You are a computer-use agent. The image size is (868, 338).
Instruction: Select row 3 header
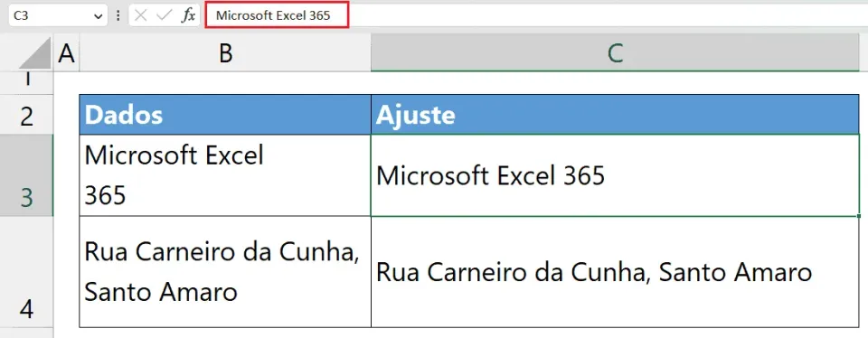pos(26,175)
